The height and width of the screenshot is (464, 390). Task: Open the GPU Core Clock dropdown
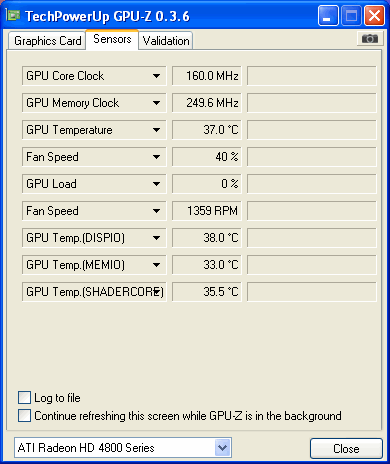coord(156,76)
